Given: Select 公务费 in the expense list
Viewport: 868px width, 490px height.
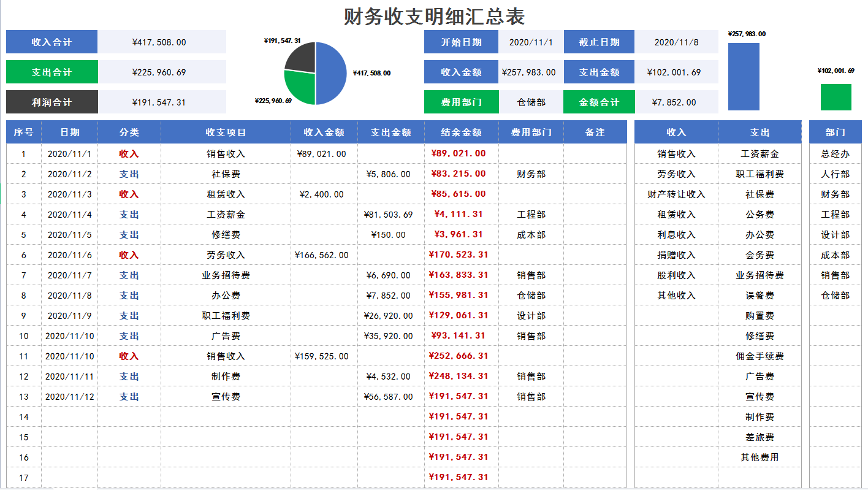Looking at the screenshot, I should (759, 215).
